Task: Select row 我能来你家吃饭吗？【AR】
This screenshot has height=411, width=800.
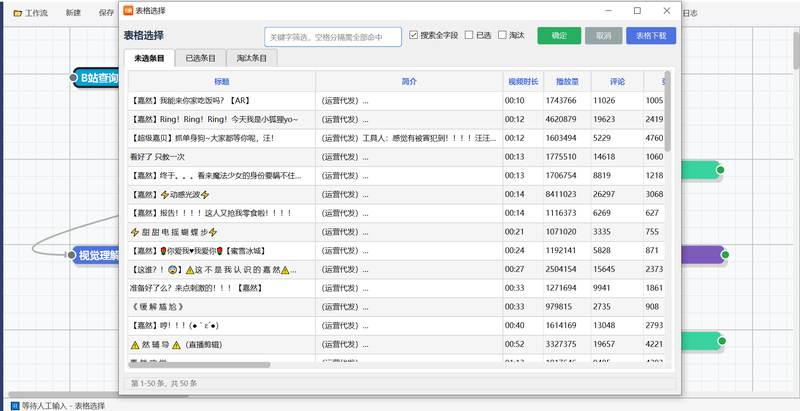Action: [x=396, y=100]
